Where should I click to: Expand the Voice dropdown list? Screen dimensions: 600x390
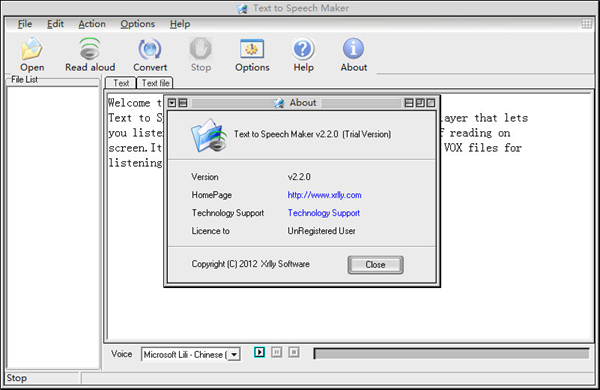coord(234,354)
